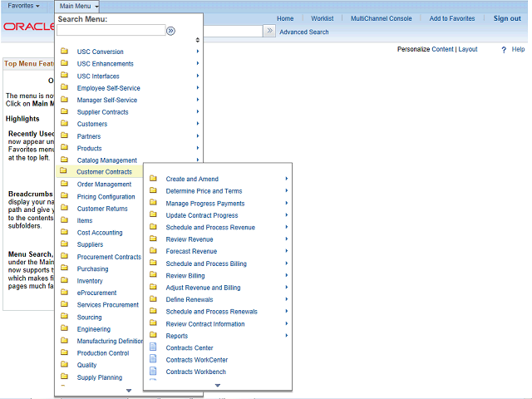Viewport: 532px width, 399px height.
Task: Click the top search bar go button
Action: 269,31
